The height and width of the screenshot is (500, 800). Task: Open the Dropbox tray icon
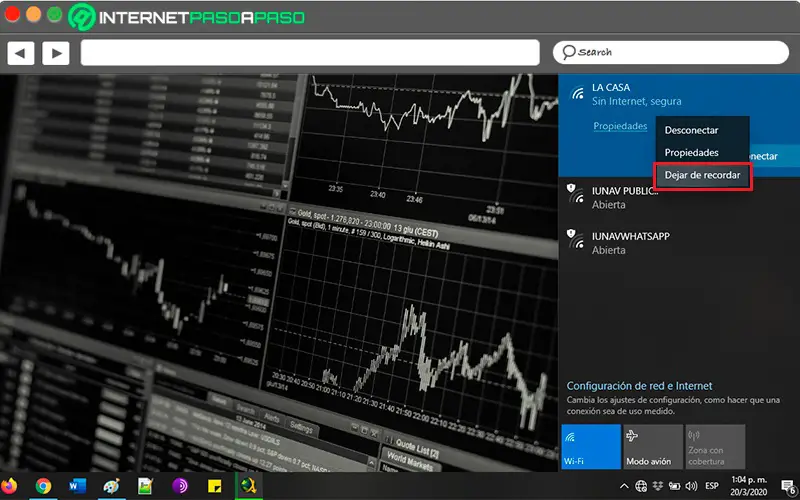[x=658, y=486]
